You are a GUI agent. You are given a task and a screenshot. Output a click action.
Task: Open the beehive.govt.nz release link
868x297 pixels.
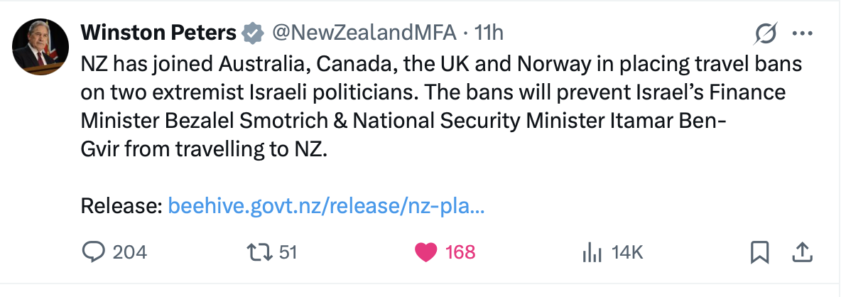pyautogui.click(x=327, y=207)
